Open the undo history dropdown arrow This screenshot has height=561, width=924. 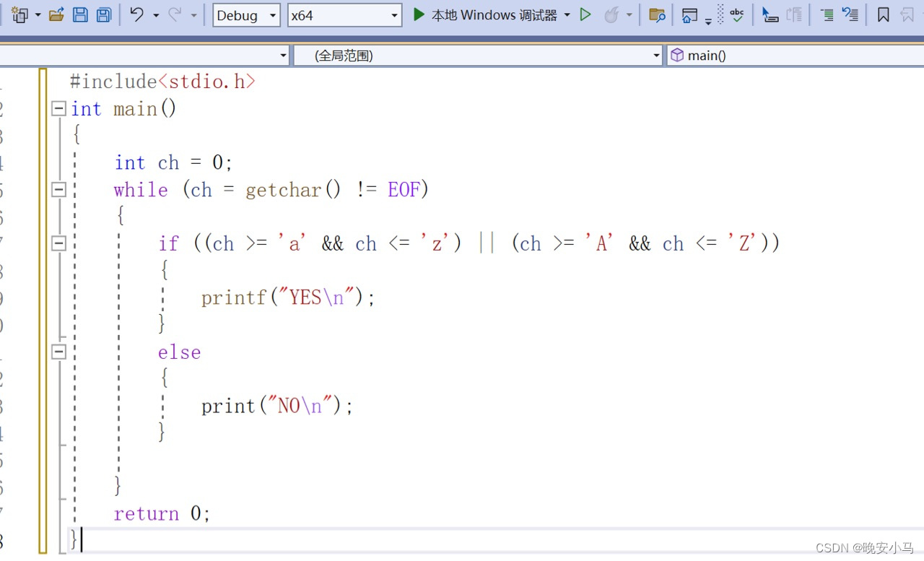coord(155,15)
